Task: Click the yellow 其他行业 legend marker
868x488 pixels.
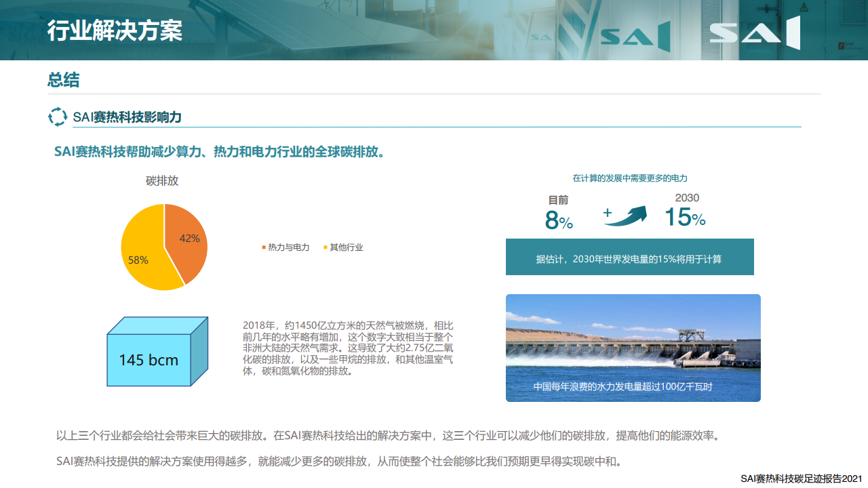Action: coord(325,247)
